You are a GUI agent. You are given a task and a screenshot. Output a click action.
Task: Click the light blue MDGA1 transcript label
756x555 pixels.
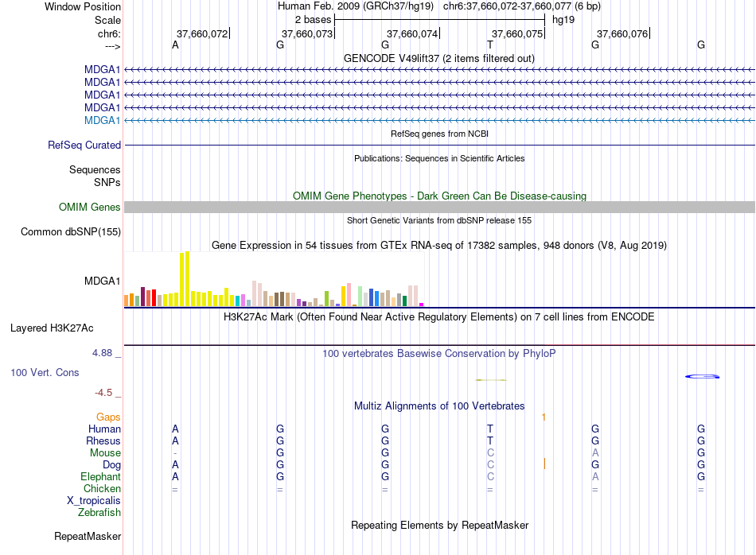[102, 120]
